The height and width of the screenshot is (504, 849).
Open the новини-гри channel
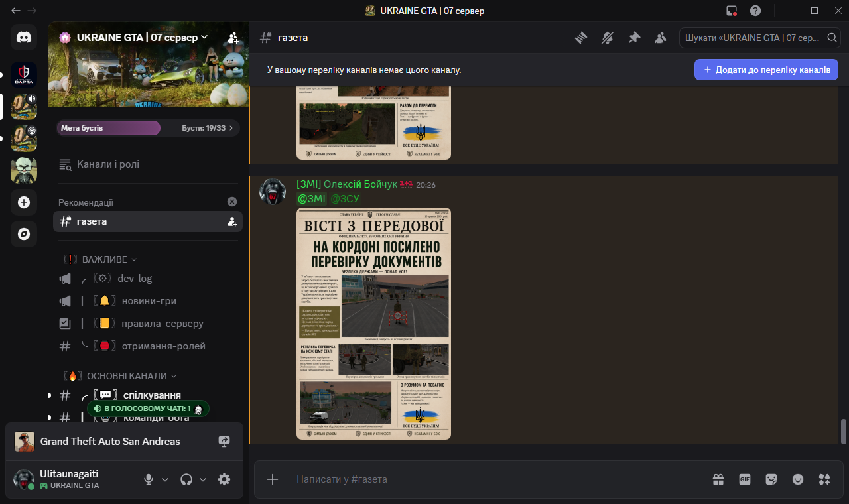click(148, 301)
